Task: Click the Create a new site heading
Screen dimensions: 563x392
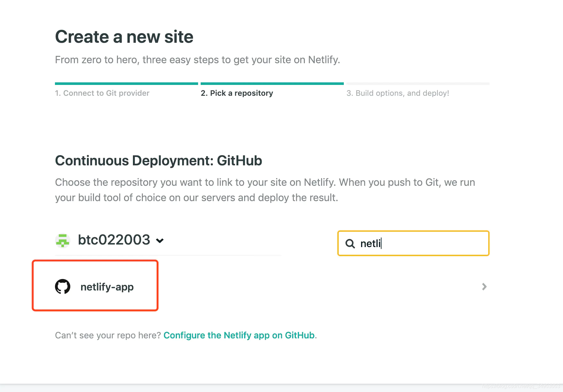Action: [124, 37]
